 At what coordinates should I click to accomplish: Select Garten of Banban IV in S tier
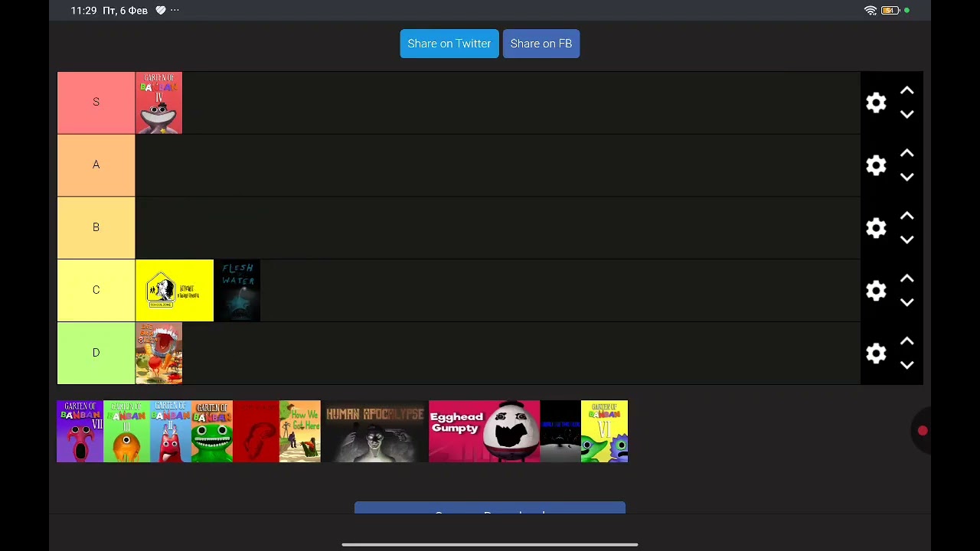click(x=159, y=103)
